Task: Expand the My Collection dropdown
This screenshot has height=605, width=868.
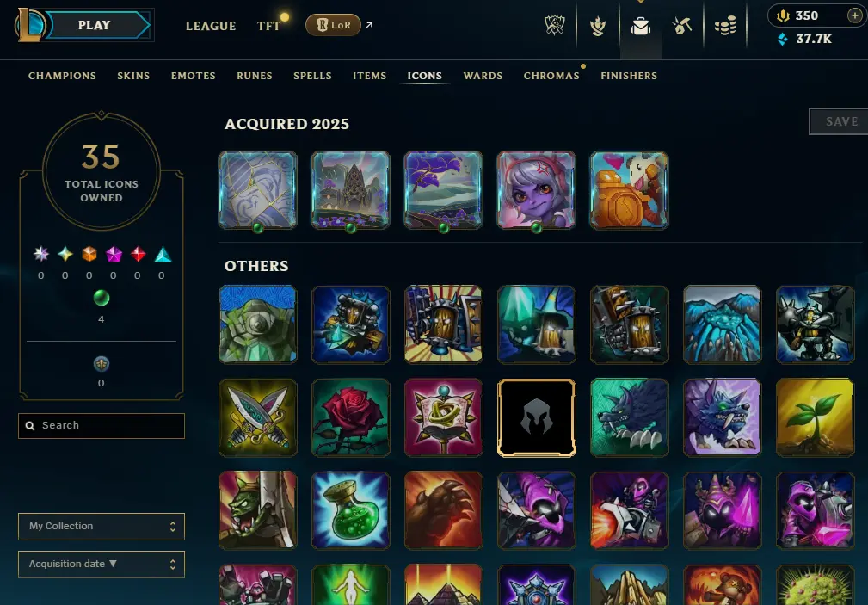Action: tap(102, 527)
